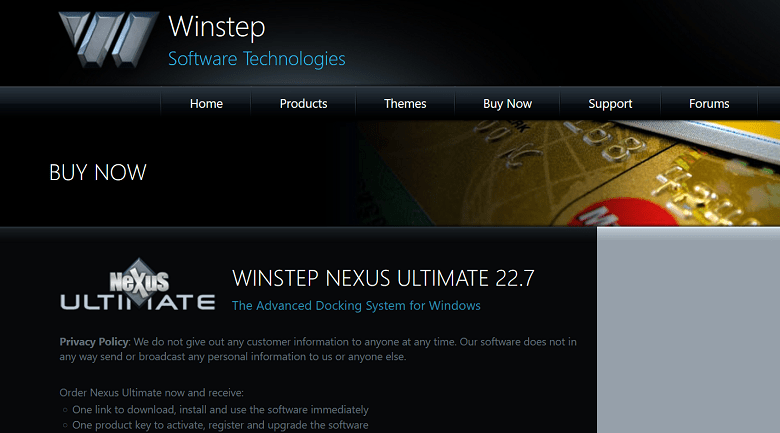The image size is (780, 433).
Task: Visit the Forums page
Action: coord(709,104)
